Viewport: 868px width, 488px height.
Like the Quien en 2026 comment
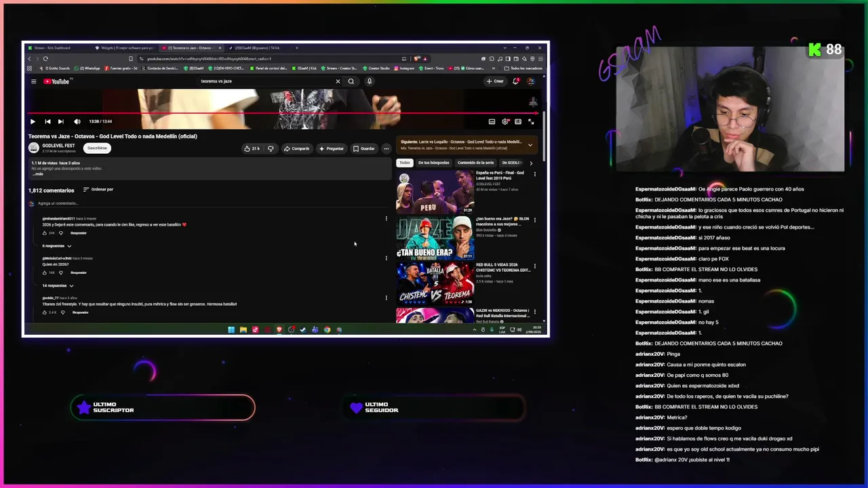(x=45, y=272)
